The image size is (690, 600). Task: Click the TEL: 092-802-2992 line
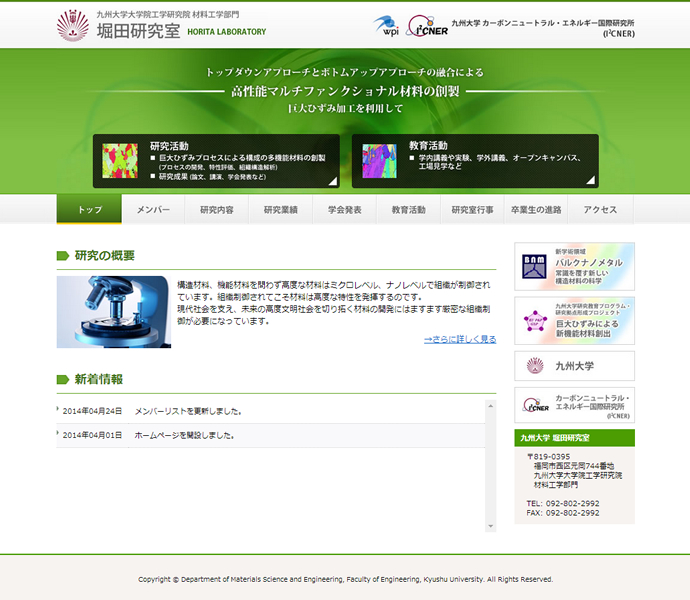pyautogui.click(x=563, y=503)
